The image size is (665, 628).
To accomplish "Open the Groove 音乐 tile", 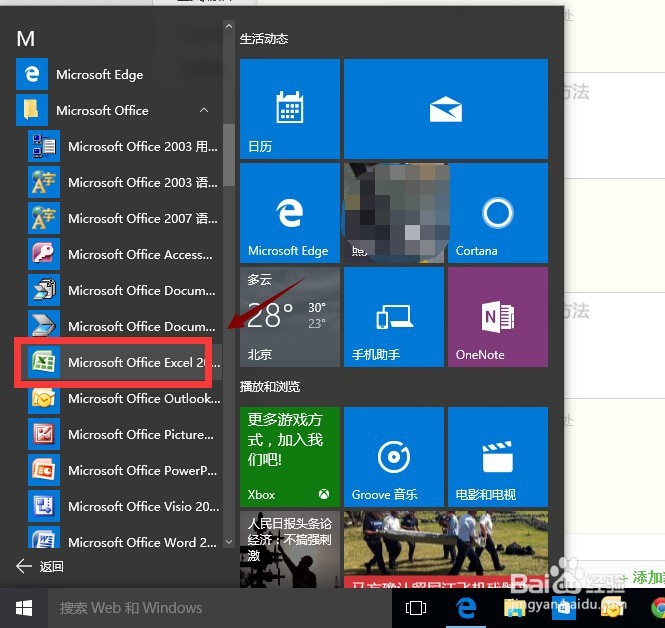I will tap(394, 457).
